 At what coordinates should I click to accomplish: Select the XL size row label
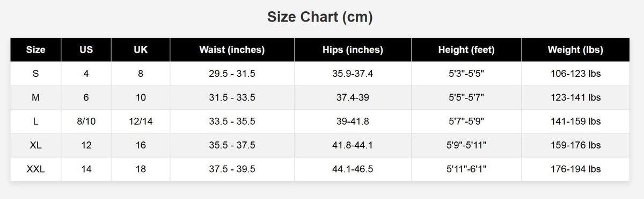point(36,145)
